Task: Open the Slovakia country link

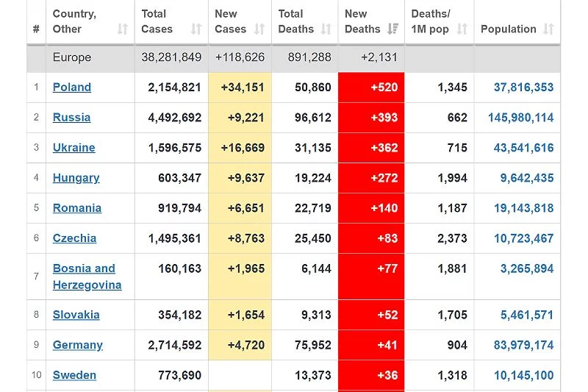Action: [x=76, y=315]
